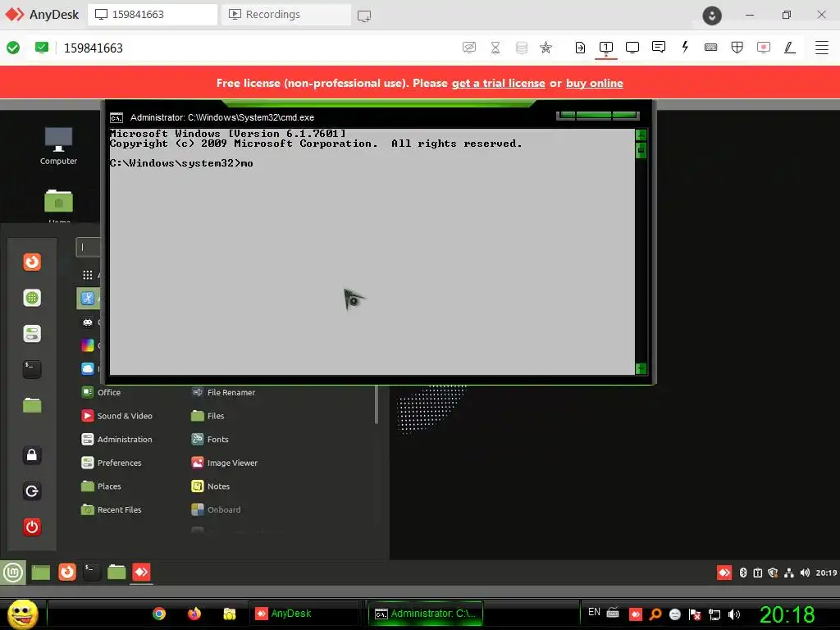This screenshot has height=630, width=840.
Task: Click the cmd window scrollbar up arrow
Action: 641,135
